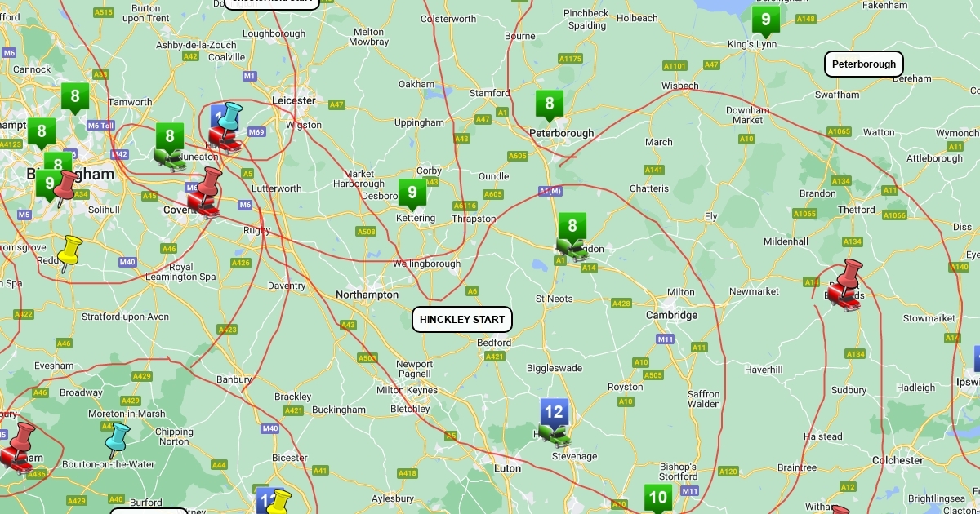Select the yellow pushpin near Redditch
The width and height of the screenshot is (980, 514).
pyautogui.click(x=70, y=253)
